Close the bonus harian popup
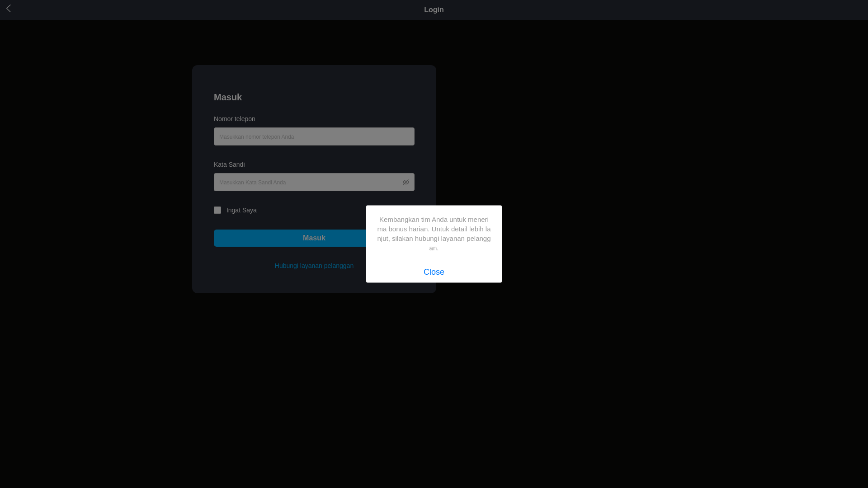Screen dimensions: 868x488 (x=434, y=272)
